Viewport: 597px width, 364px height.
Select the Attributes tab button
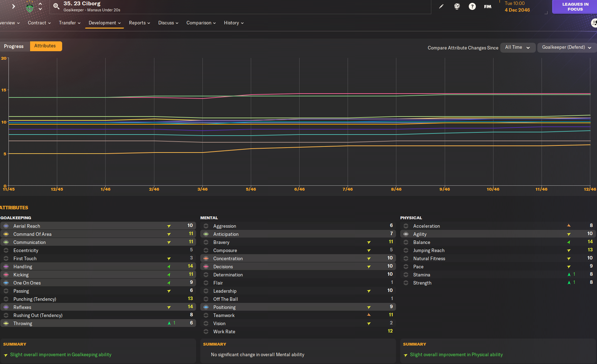pos(45,46)
